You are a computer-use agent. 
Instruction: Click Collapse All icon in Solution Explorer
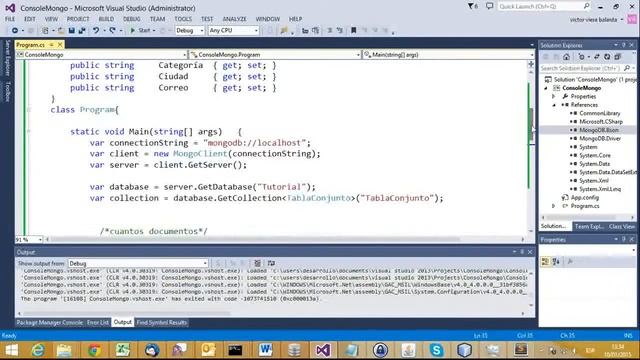click(x=617, y=57)
